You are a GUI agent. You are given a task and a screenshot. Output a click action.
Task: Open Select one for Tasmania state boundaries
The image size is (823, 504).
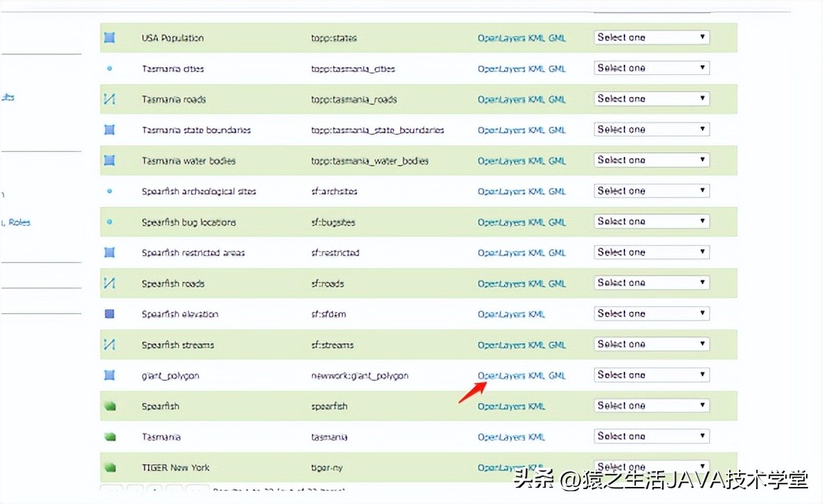(x=651, y=129)
